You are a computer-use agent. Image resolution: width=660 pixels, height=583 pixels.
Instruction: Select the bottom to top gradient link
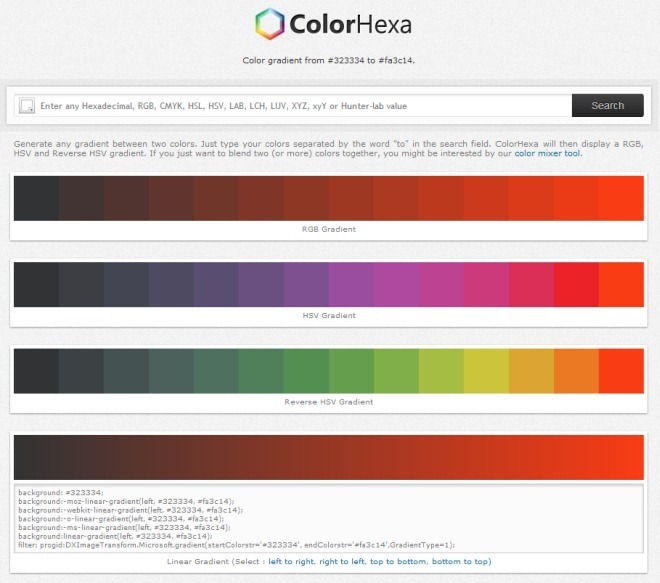coord(459,561)
